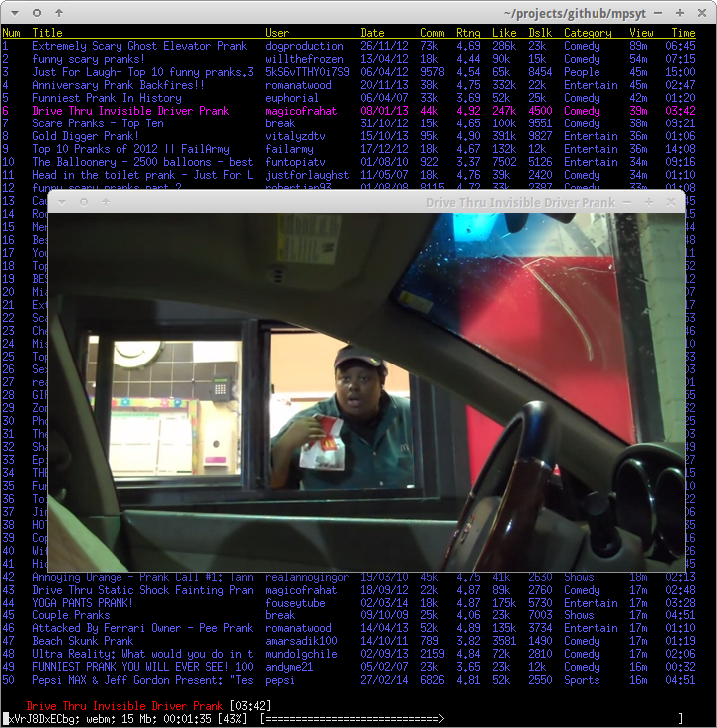This screenshot has height=728, width=717.
Task: Select 'Beach Skunk Prank' title
Action: click(83, 642)
